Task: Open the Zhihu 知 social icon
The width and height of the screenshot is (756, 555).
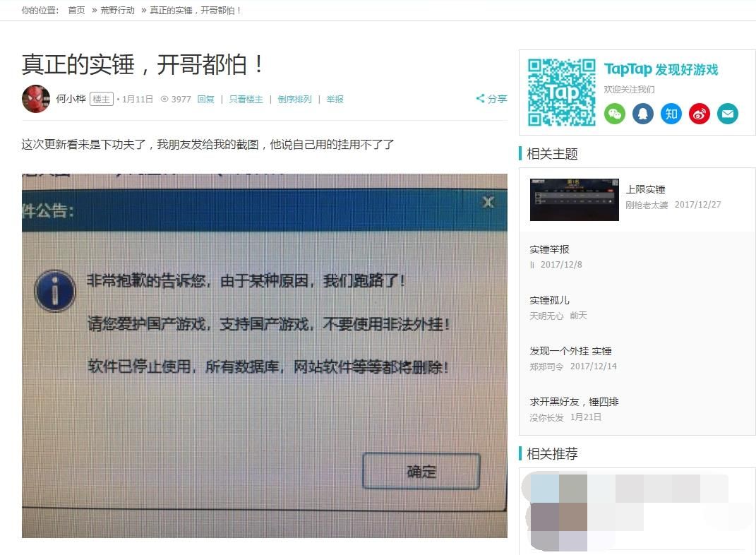Action: pos(671,114)
